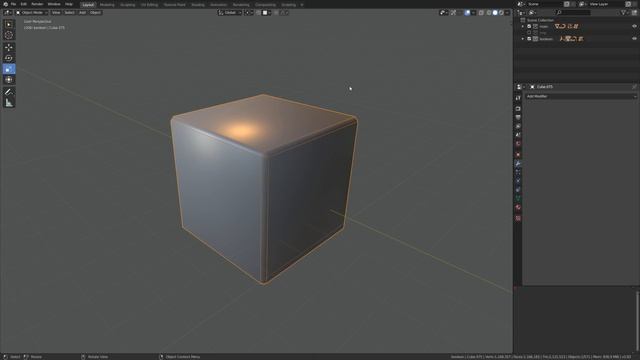Image resolution: width=640 pixels, height=360 pixels.
Task: Open the Physics properties tab
Action: pyautogui.click(x=518, y=181)
